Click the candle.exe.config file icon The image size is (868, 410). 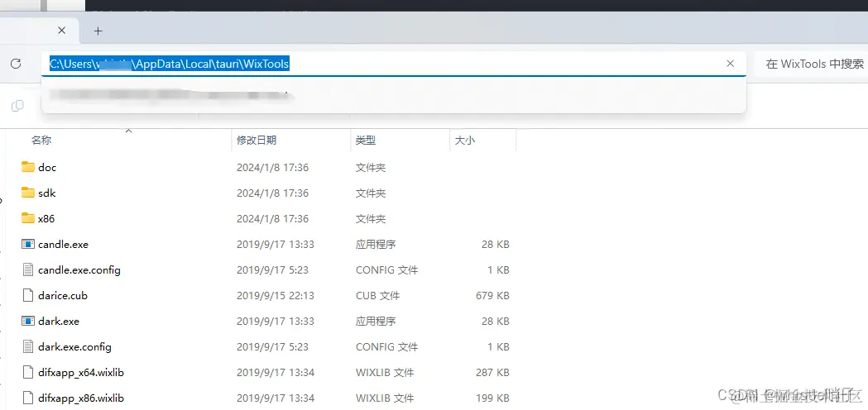point(27,269)
